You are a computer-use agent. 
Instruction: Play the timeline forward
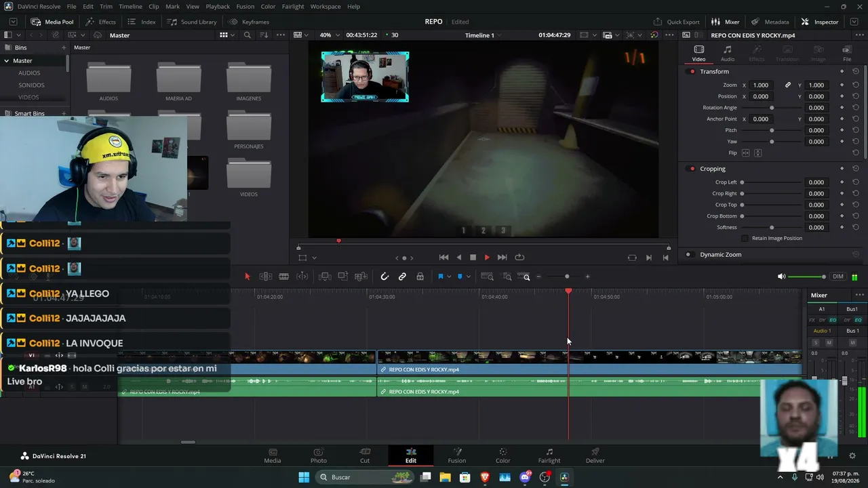click(487, 258)
